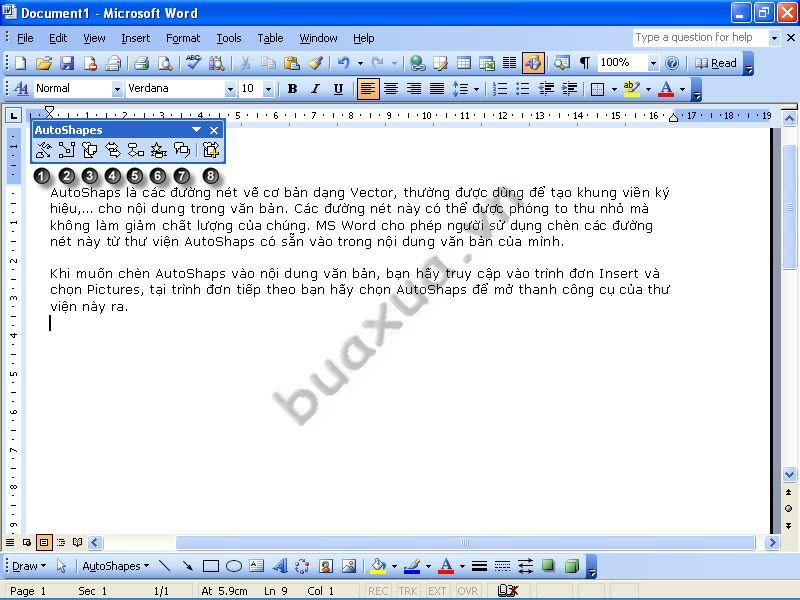Click the Format Painter brush

[x=315, y=63]
